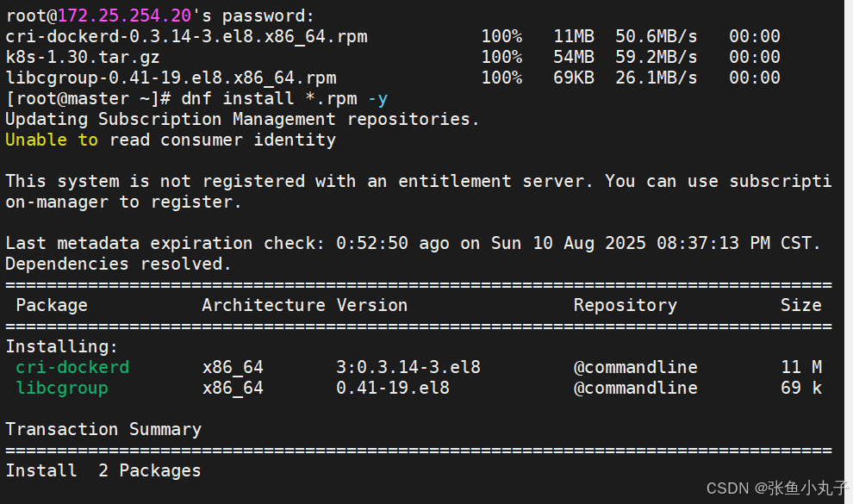Click the Version column header

pos(372,305)
